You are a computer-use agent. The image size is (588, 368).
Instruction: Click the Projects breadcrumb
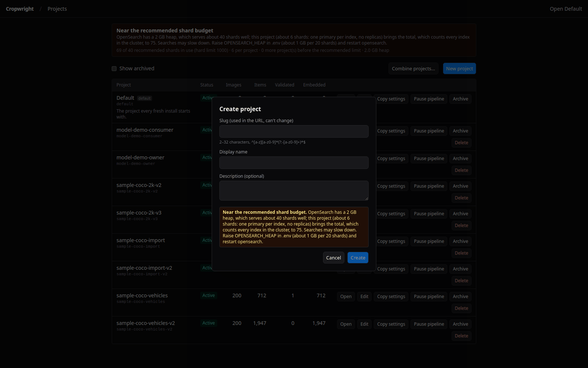pyautogui.click(x=57, y=9)
